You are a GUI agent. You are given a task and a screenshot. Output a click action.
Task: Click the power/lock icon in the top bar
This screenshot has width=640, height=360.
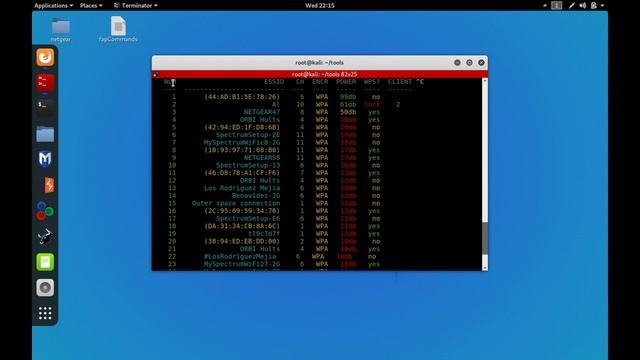[594, 5]
